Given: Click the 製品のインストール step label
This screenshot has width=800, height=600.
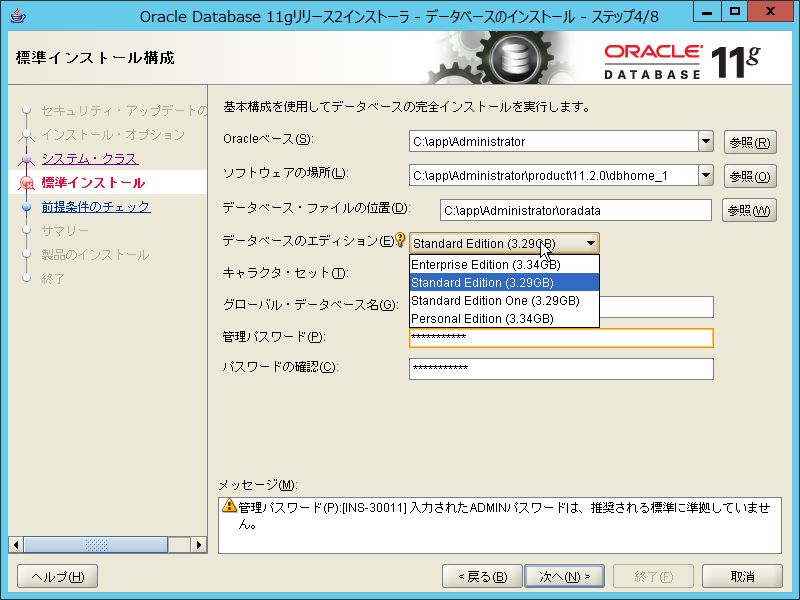Looking at the screenshot, I should tap(95, 255).
